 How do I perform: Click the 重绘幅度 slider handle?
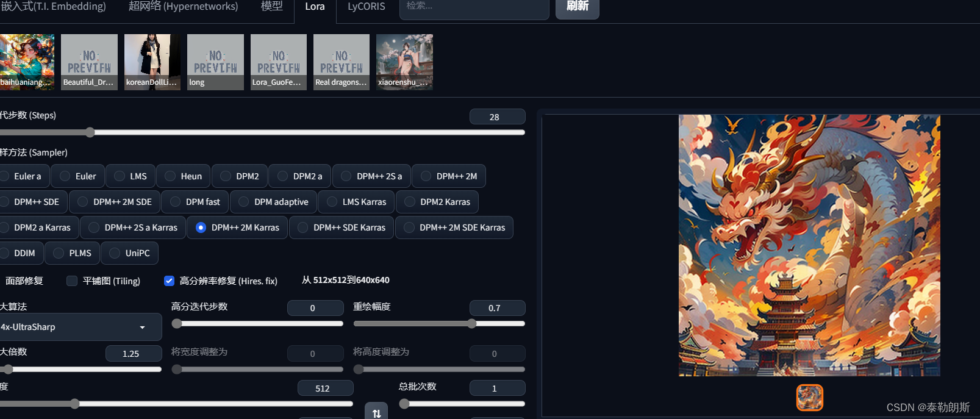[x=471, y=324]
